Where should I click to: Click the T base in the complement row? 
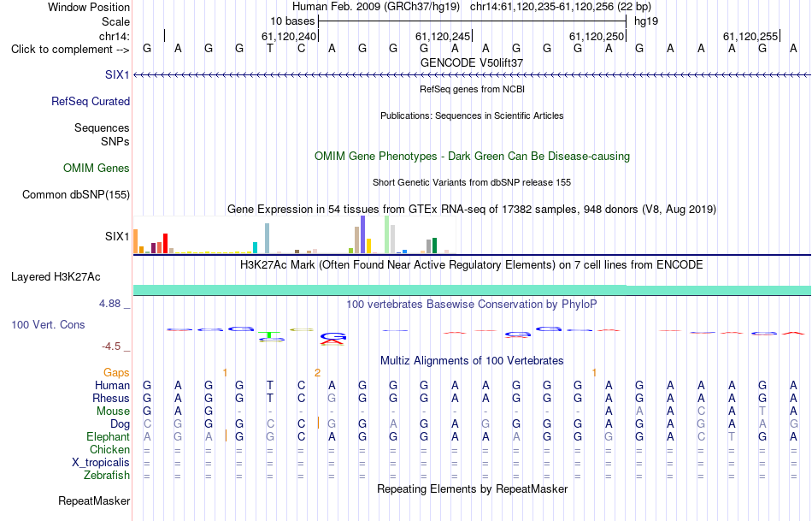pos(270,49)
